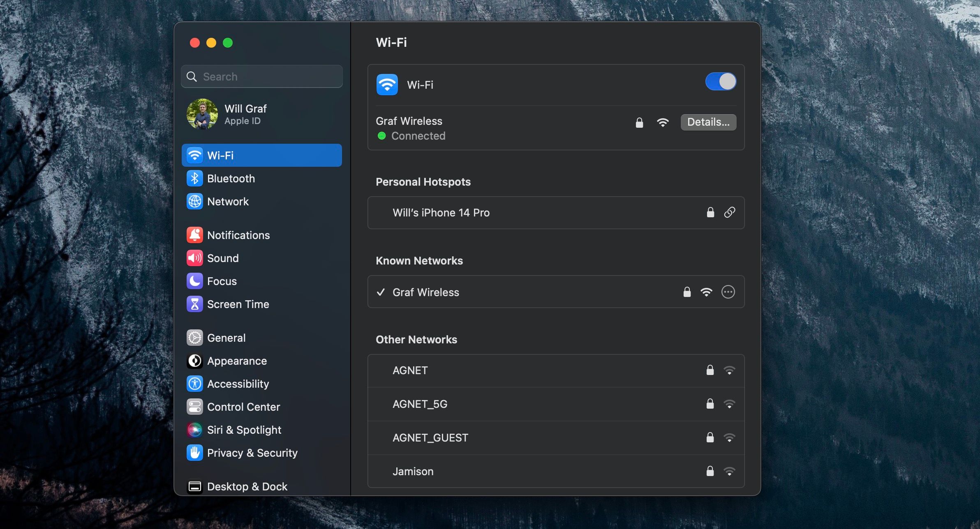This screenshot has height=529, width=980.
Task: Click the Wi-Fi status icon next to Graf Wireless
Action: pos(663,122)
